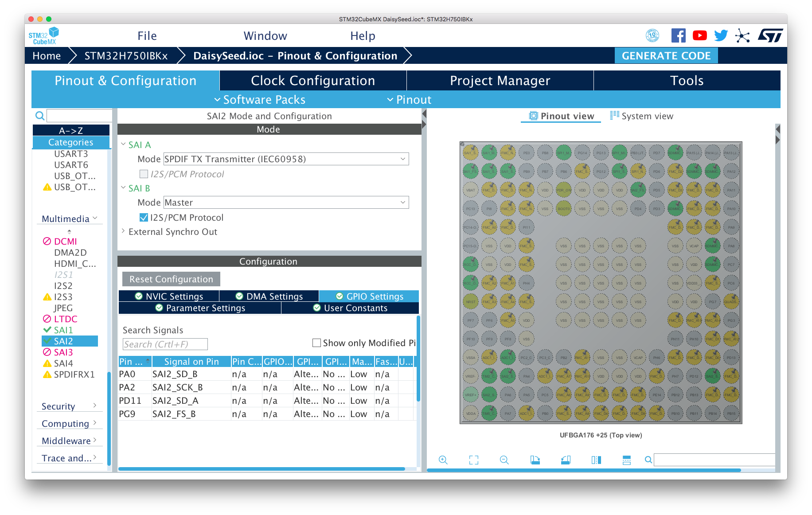Fit the chip to the view frame
Viewport: 812px width, 515px height.
(x=474, y=460)
